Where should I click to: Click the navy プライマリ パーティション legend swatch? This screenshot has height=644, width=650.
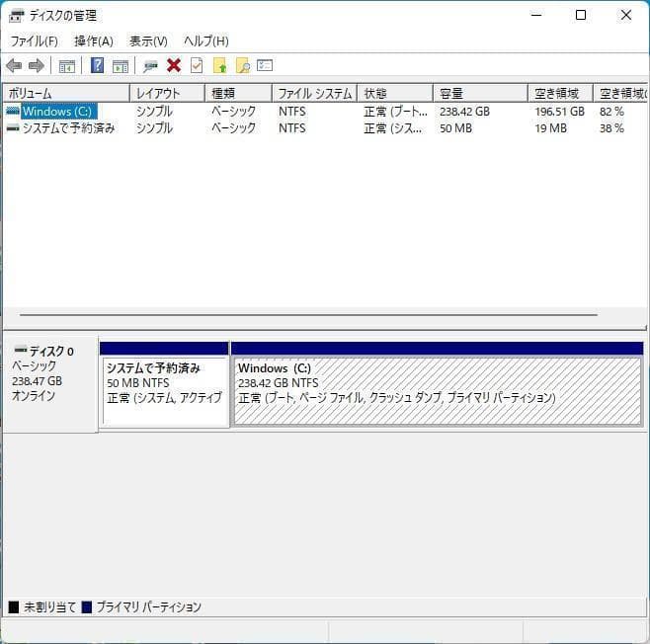(87, 607)
